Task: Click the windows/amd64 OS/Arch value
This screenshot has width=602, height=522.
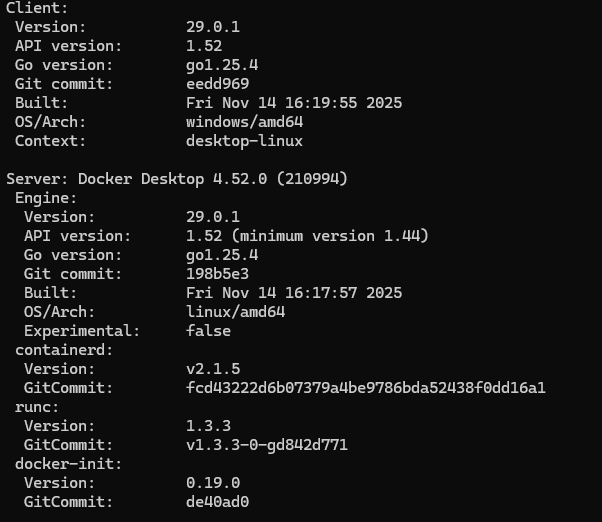Action: (244, 121)
